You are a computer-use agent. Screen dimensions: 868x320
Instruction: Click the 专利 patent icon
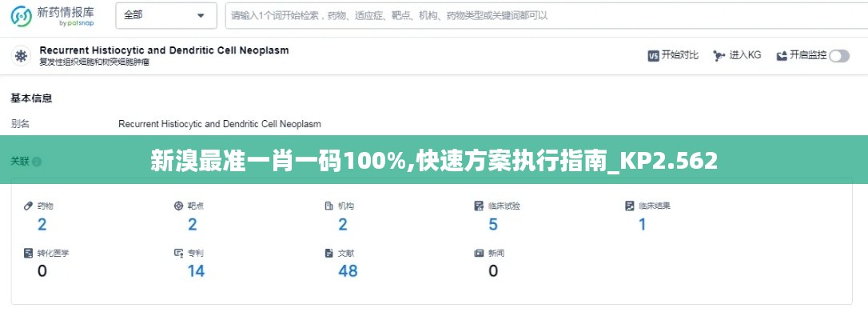point(178,253)
